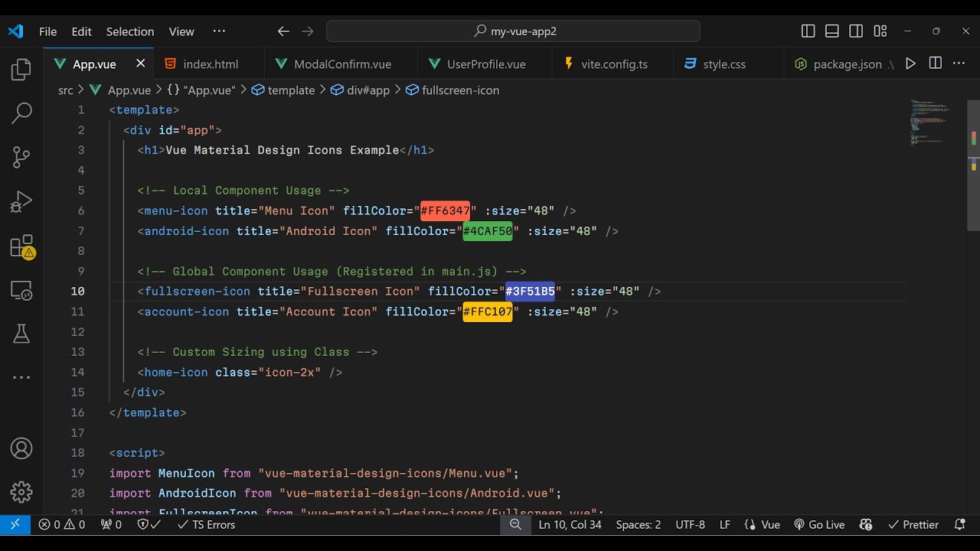Open the Explorer view in activity bar
This screenshot has height=551, width=980.
(x=21, y=70)
